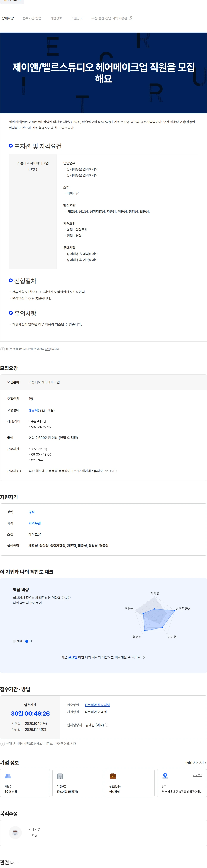The image size is (207, 868).
Task: Click 잡코리아 즉시지원 link
Action: tap(97, 705)
